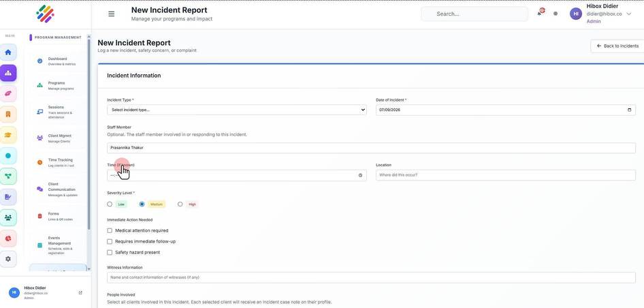644x308 pixels.
Task: Check Safety hazard present
Action: [110, 253]
